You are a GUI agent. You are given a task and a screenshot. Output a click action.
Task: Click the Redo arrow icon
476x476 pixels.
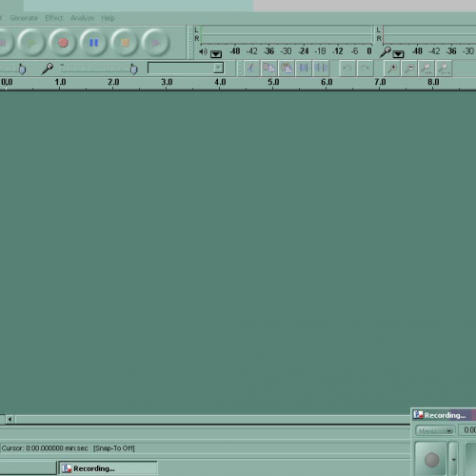(x=365, y=68)
